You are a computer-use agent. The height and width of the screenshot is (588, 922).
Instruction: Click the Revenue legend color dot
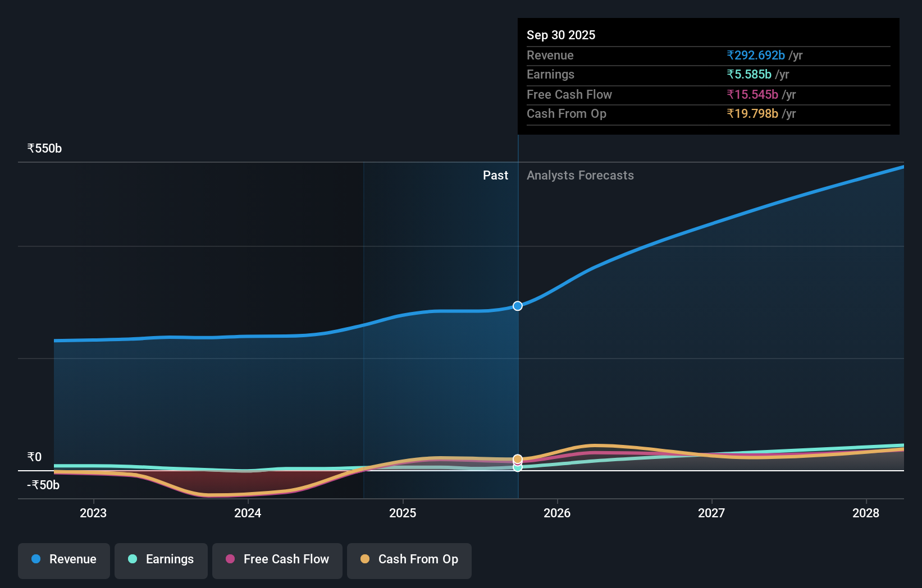pos(36,559)
